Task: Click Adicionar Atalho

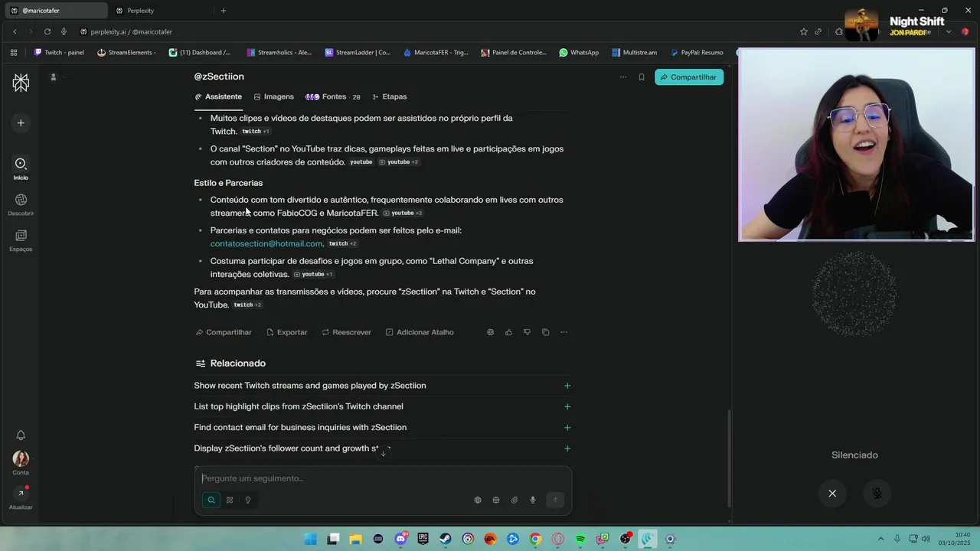Action: click(420, 332)
